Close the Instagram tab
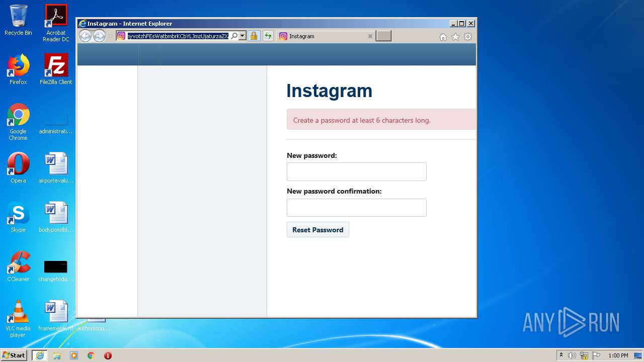 point(370,36)
